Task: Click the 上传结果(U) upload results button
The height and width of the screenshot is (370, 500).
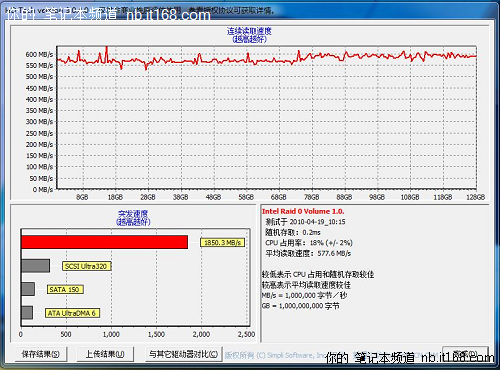Action: [105, 354]
